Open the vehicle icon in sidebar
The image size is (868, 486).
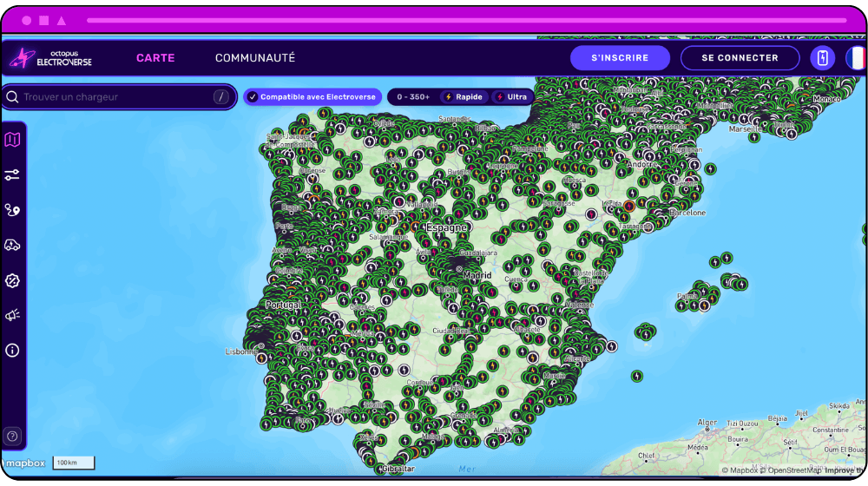pos(12,246)
